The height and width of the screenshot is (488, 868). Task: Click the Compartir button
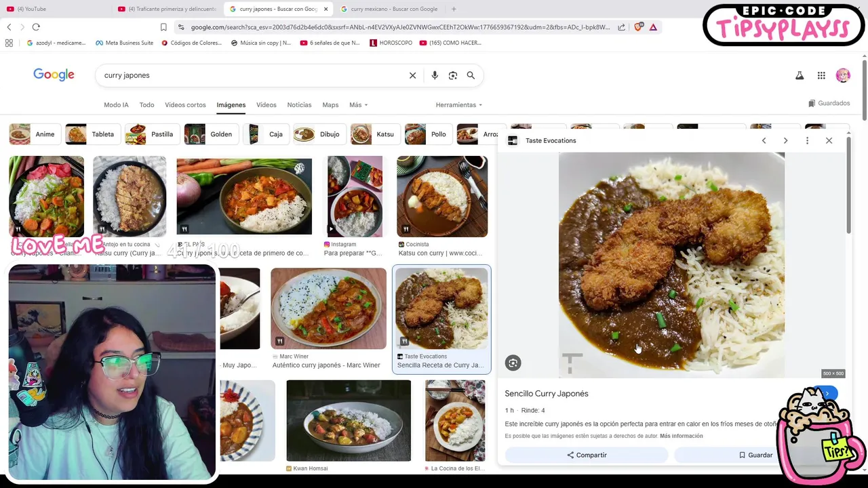587,455
